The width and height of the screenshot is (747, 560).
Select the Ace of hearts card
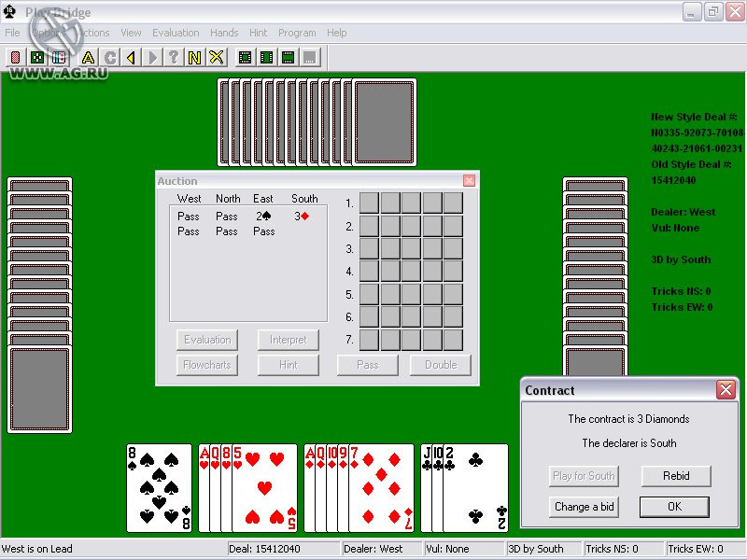point(204,488)
